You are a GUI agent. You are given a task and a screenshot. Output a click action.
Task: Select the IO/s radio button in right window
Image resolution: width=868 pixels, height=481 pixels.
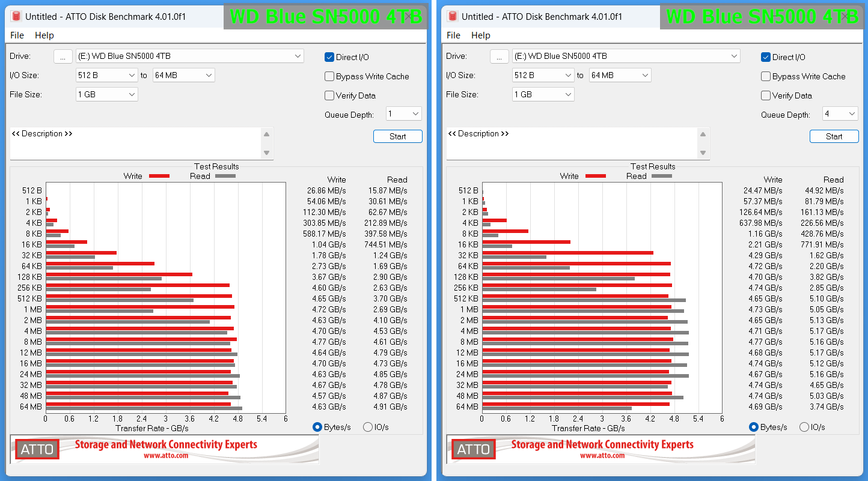point(804,427)
